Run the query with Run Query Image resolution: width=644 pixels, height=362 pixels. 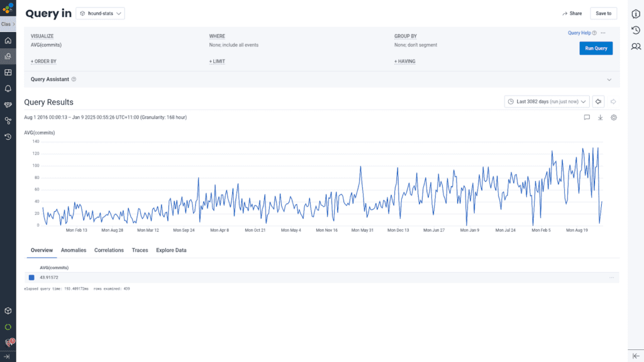[x=596, y=48]
